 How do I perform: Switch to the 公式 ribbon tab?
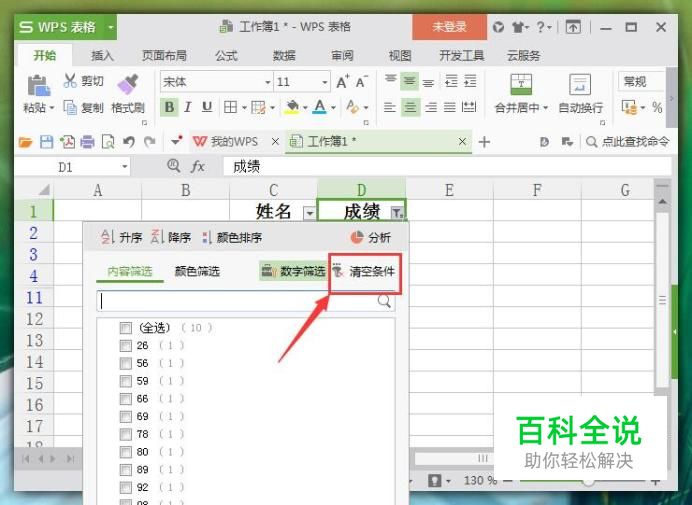(x=226, y=56)
